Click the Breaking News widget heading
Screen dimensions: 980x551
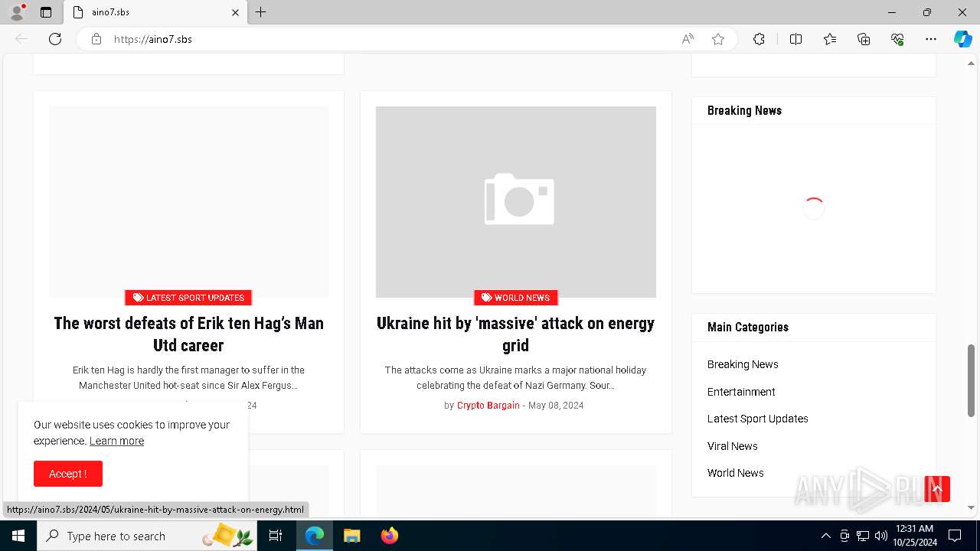click(x=744, y=110)
